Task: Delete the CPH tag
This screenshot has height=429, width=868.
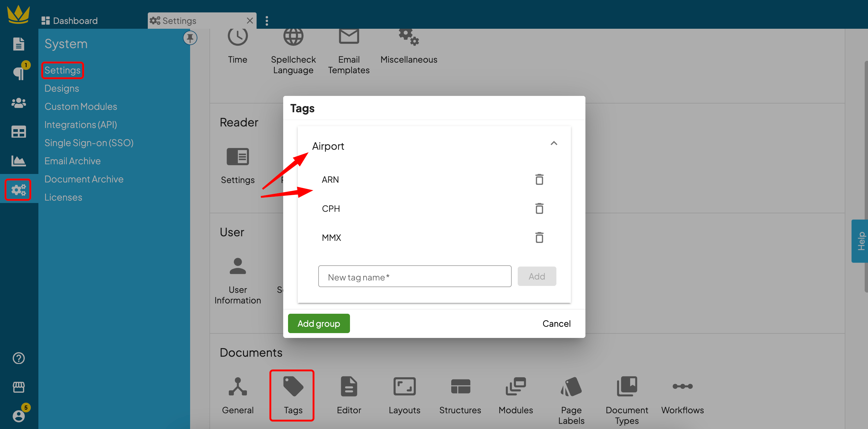Action: [539, 208]
